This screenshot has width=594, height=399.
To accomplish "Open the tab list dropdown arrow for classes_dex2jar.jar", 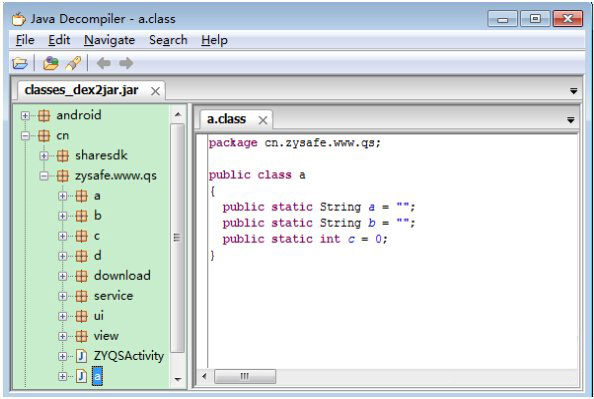I will 574,91.
